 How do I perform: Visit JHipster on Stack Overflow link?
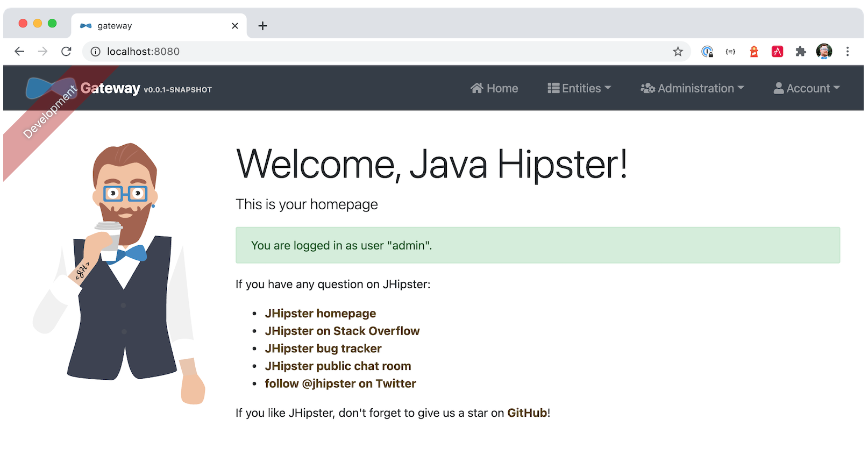pyautogui.click(x=342, y=331)
